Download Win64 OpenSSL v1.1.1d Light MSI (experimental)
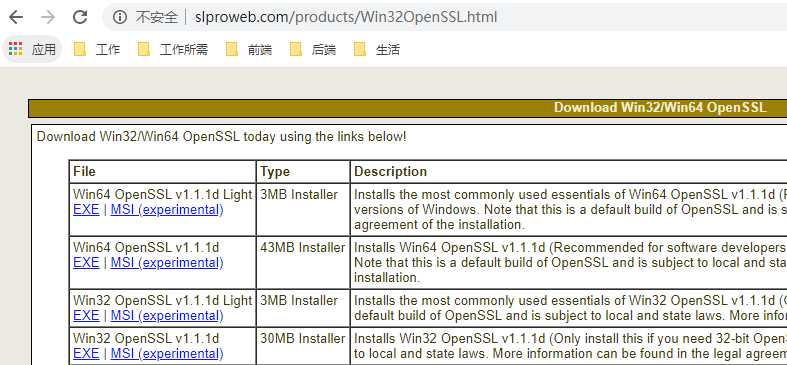Image resolution: width=787 pixels, height=365 pixels. [x=167, y=209]
